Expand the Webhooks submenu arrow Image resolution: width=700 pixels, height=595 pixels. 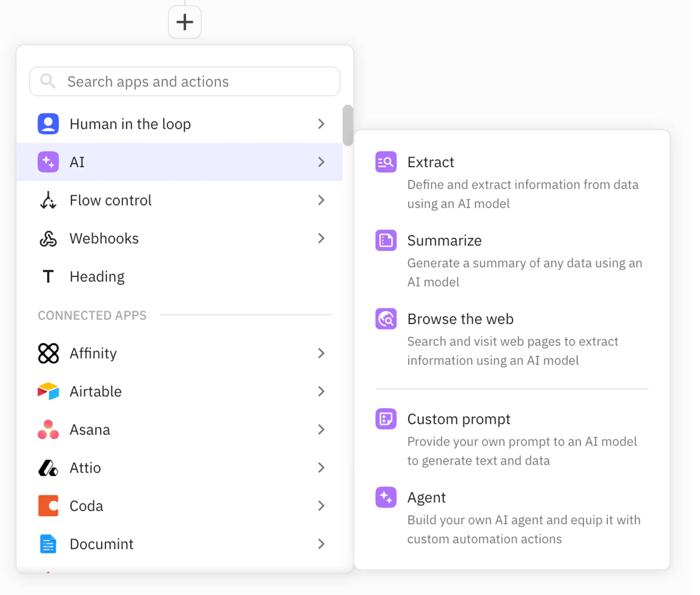pos(321,238)
